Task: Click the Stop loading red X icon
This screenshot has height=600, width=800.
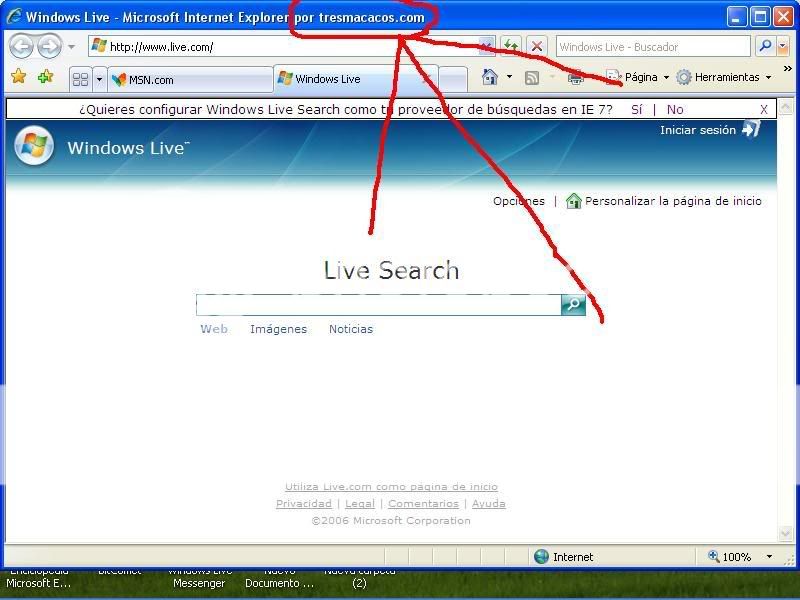Action: pyautogui.click(x=537, y=46)
